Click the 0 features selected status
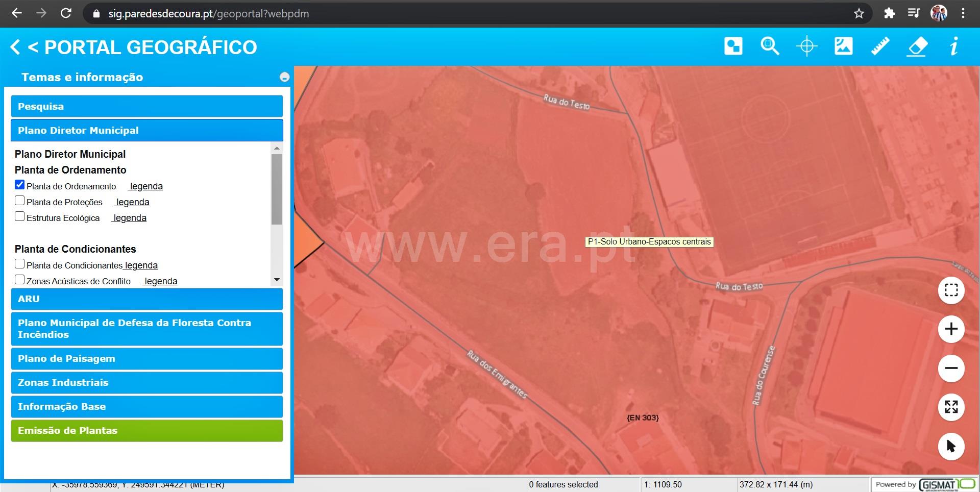 tap(563, 484)
